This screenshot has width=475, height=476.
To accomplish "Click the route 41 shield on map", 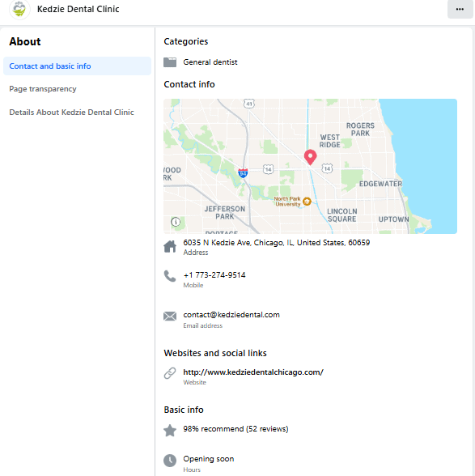I will 249,104.
